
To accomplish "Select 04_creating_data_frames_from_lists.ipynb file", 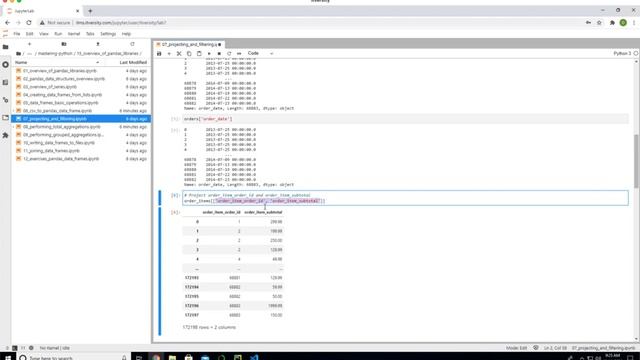I will click(x=81, y=95).
